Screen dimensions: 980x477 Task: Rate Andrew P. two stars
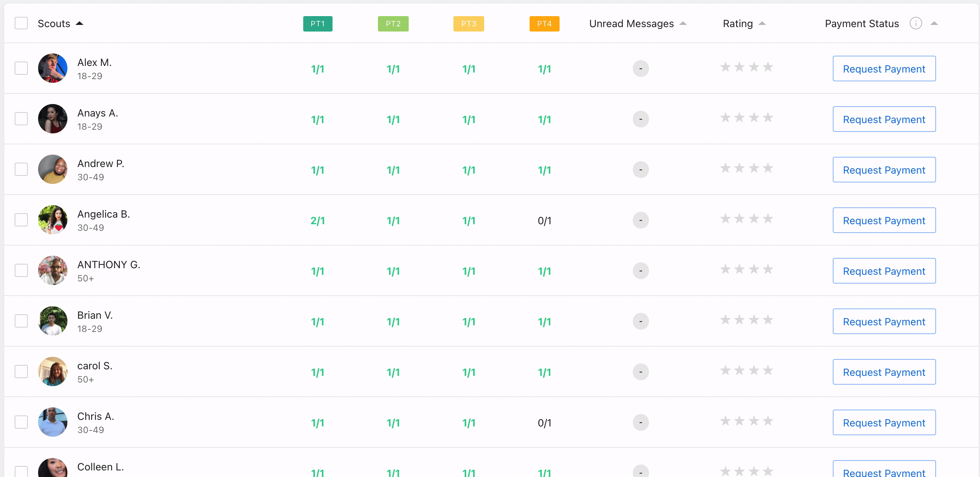[x=739, y=168]
